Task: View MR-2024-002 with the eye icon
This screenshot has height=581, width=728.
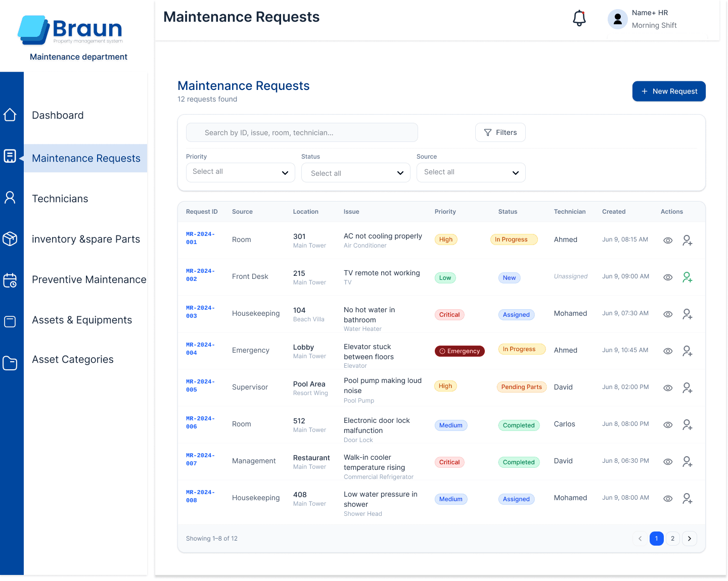Action: point(668,277)
